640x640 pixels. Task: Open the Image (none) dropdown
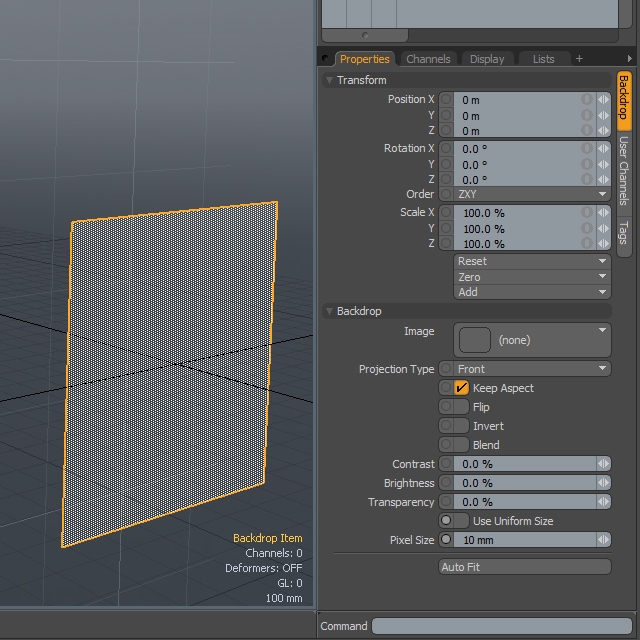tap(532, 340)
